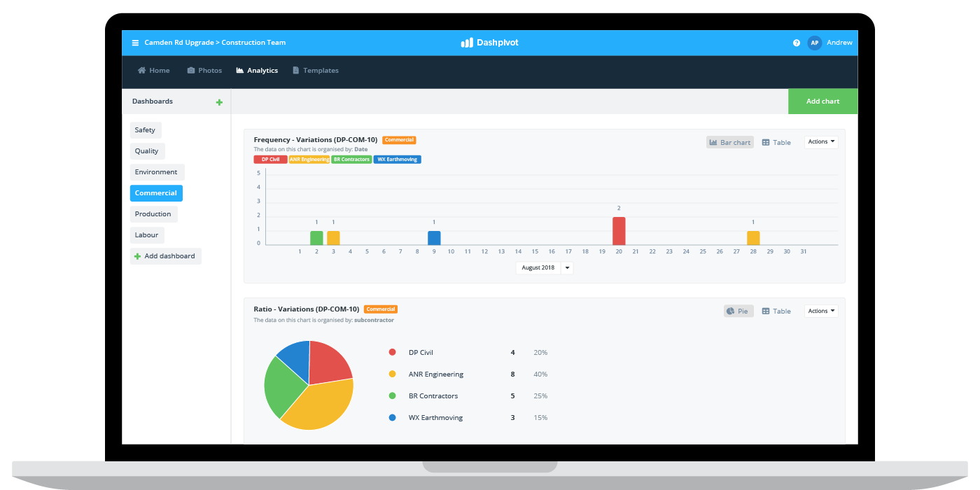980x490 pixels.
Task: Open Actions dropdown on Ratio chart
Action: pyautogui.click(x=821, y=311)
